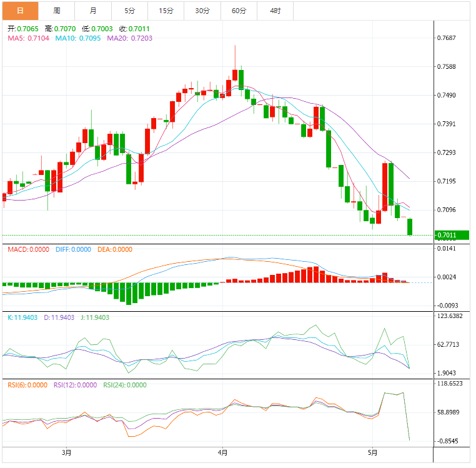Click the 0.7293 price axis label

446,152
